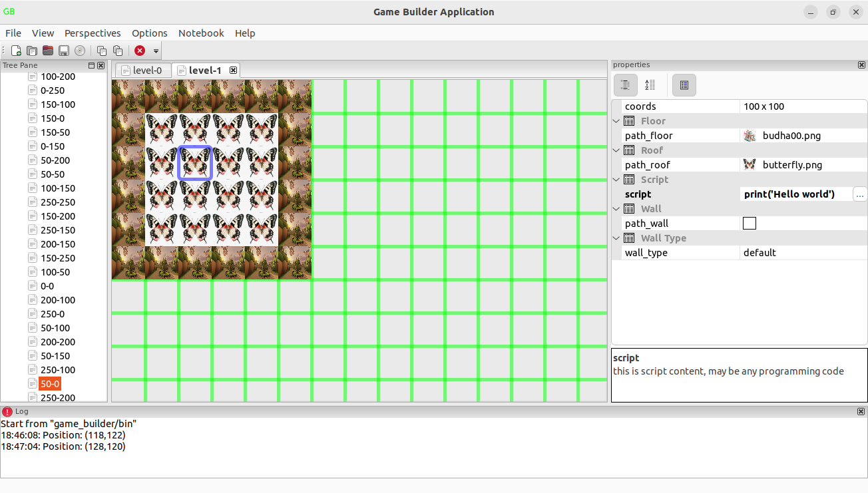
Task: Collapse the Script property category
Action: pyautogui.click(x=616, y=180)
